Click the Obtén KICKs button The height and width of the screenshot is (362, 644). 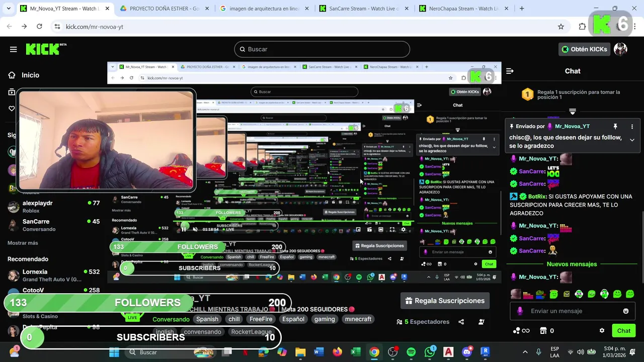585,49
